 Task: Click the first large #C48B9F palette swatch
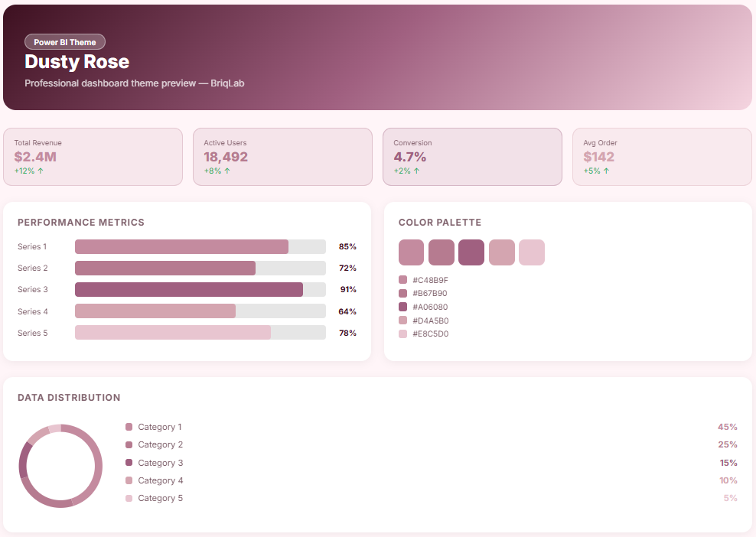tap(411, 252)
